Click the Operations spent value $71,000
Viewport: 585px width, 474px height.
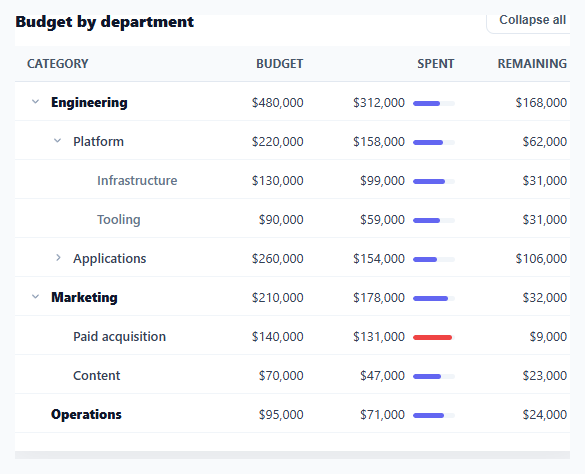[x=382, y=415]
